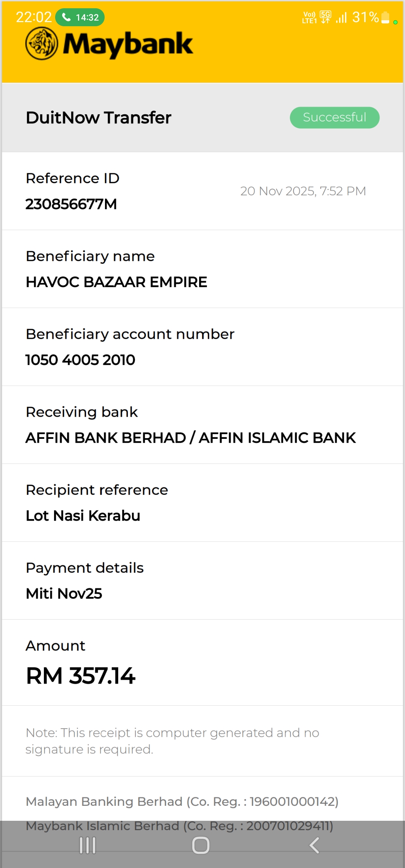
Task: Tap payment details Miti Nov25
Action: pos(64,594)
